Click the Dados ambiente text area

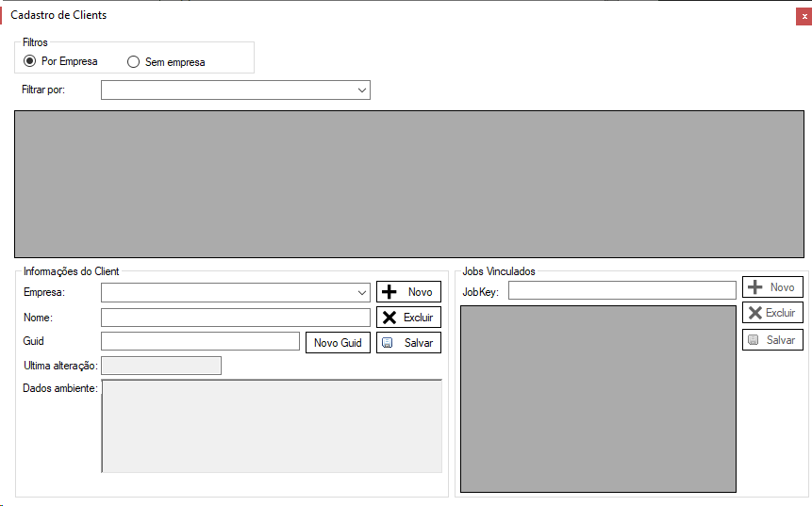click(272, 426)
